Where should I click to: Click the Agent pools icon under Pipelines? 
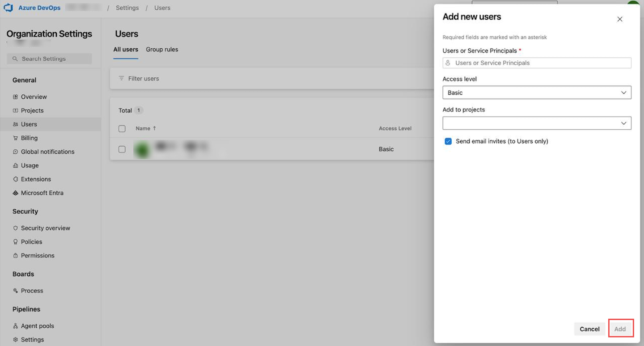[15, 325]
